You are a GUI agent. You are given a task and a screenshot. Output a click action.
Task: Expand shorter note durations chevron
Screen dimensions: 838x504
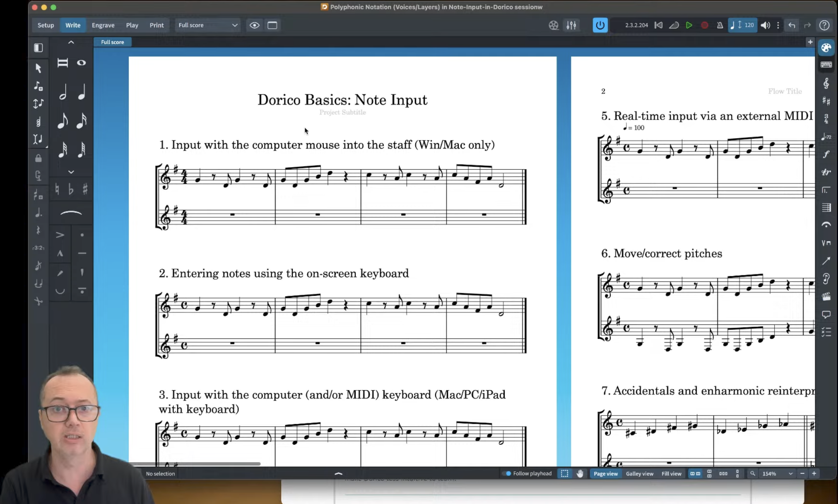pyautogui.click(x=71, y=172)
